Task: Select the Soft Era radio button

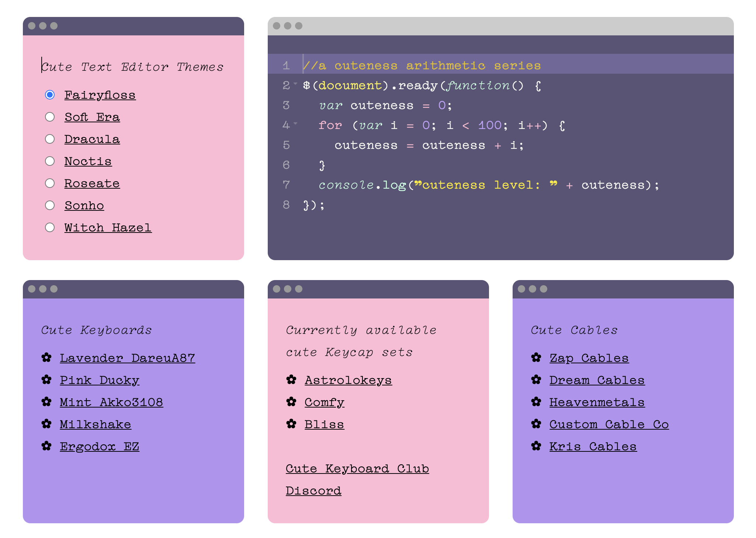Action: coord(50,117)
